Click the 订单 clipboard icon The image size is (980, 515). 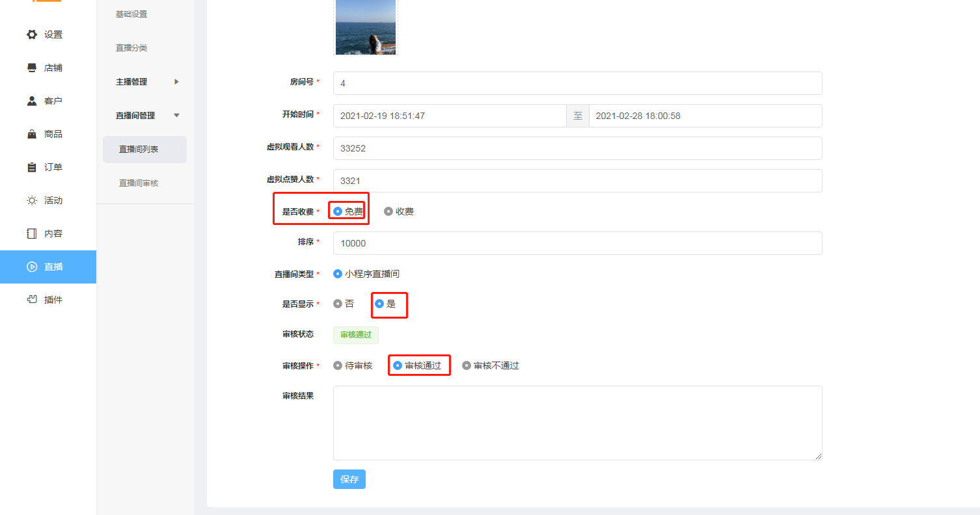pyautogui.click(x=32, y=167)
